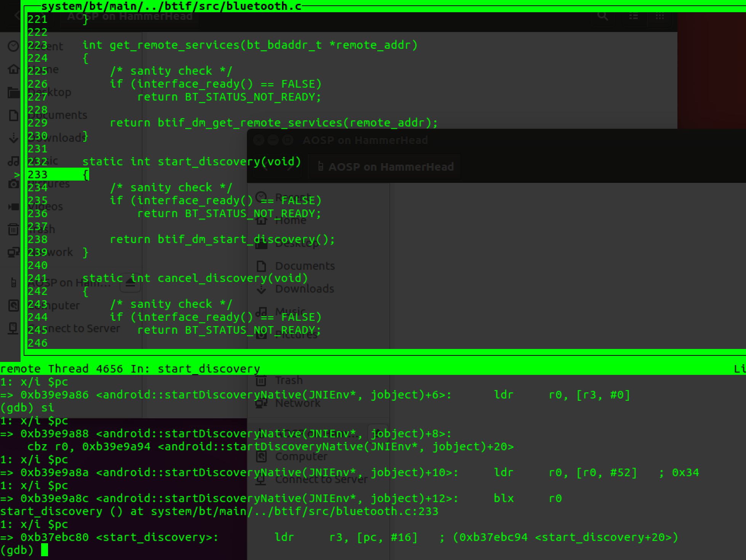Click the Home icon in left sidebar
The height and width of the screenshot is (560, 746).
coord(14,69)
